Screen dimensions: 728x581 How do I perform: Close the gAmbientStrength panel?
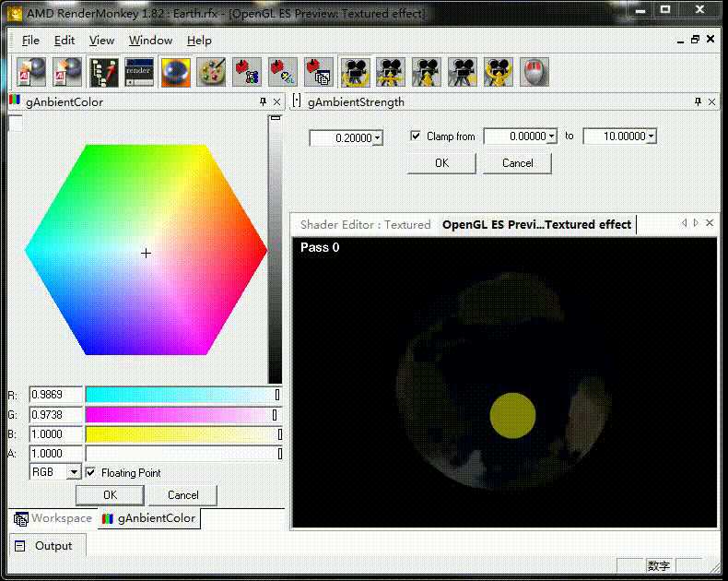(x=711, y=101)
